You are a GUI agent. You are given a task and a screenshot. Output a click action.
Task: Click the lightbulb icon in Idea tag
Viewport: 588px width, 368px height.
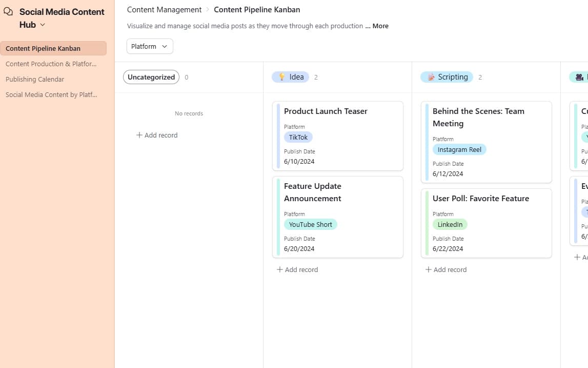tap(282, 77)
